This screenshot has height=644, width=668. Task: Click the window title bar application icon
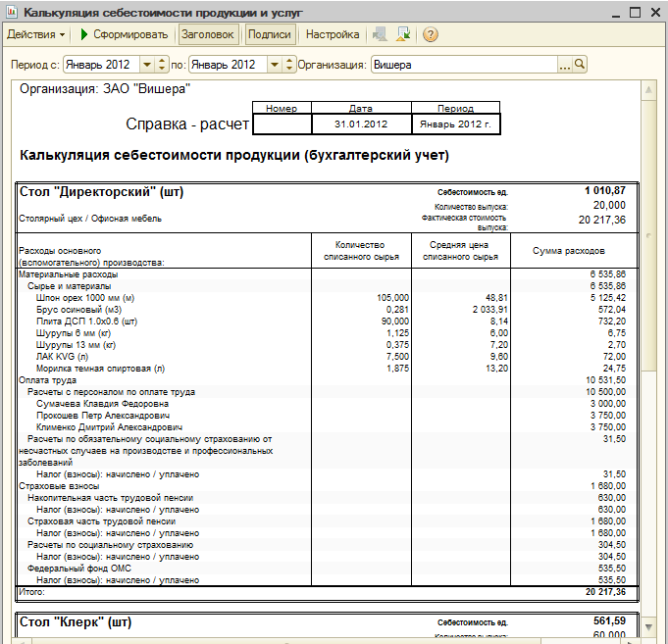12,12
